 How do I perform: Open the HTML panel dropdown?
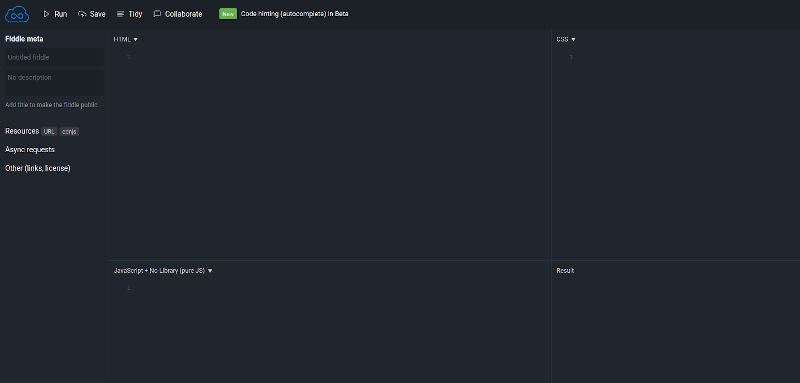click(126, 39)
